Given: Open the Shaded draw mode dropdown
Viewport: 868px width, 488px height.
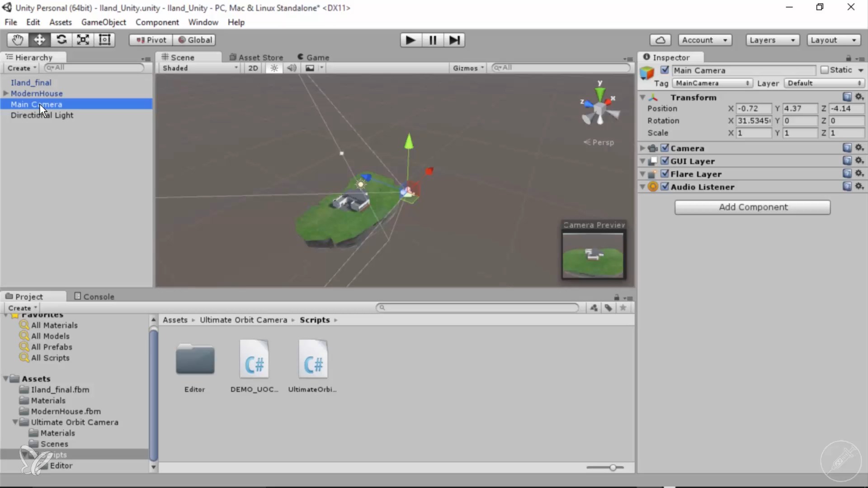Looking at the screenshot, I should point(200,68).
